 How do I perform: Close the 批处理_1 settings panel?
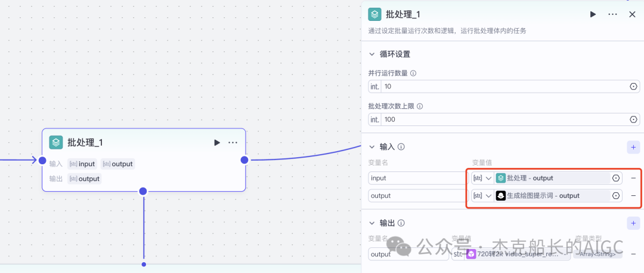(633, 14)
